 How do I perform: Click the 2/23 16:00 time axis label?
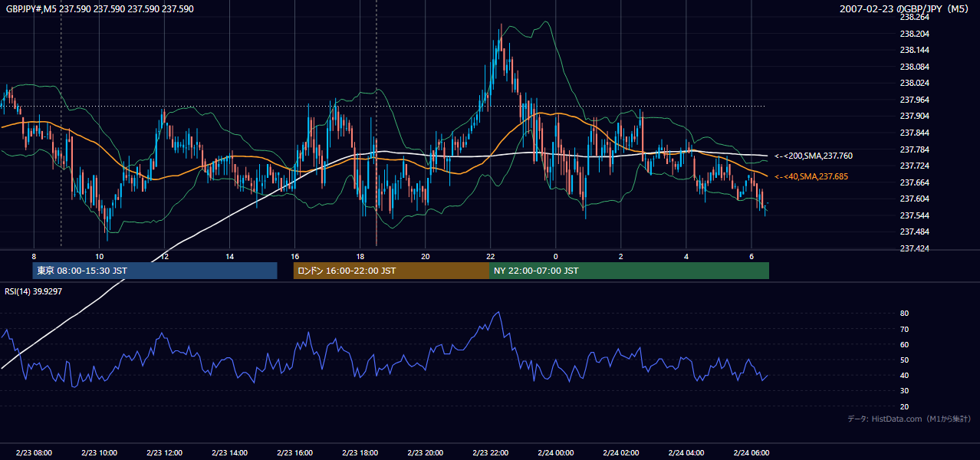[294, 453]
